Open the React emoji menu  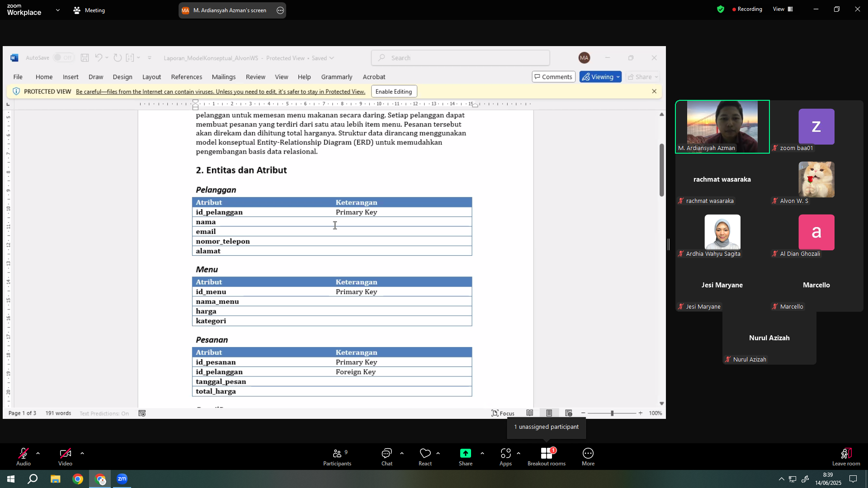tap(425, 457)
